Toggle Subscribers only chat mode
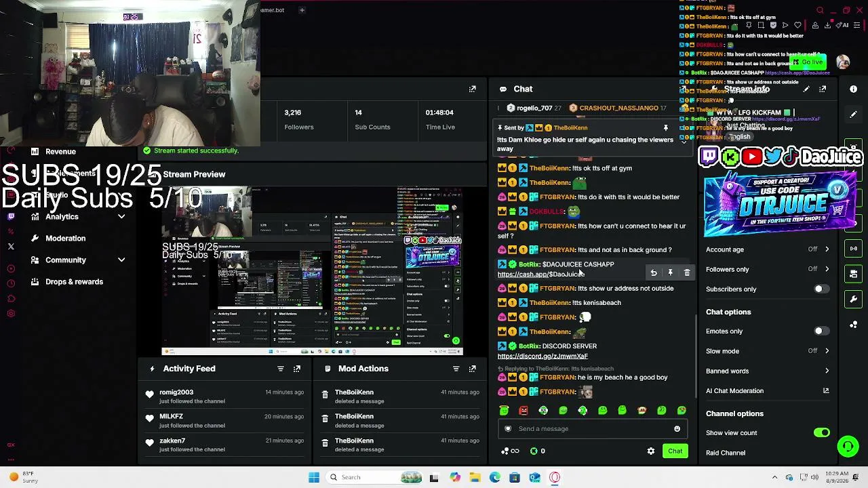Viewport: 868px width, 488px height. (x=821, y=289)
